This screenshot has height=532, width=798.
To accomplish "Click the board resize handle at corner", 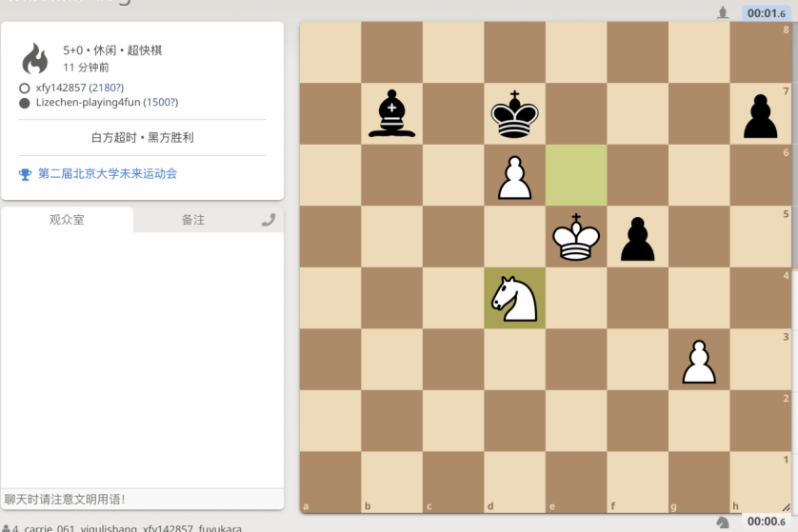I will coord(787,507).
